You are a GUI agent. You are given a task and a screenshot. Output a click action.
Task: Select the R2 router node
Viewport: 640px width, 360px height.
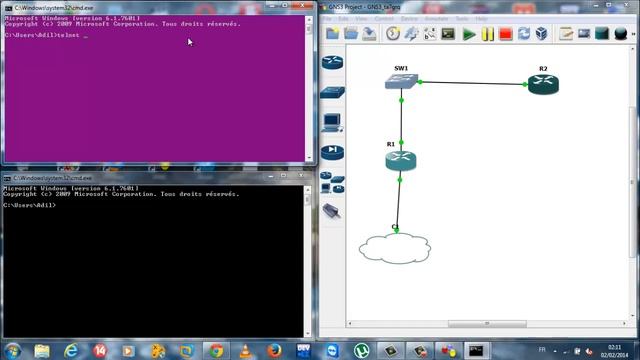point(543,84)
